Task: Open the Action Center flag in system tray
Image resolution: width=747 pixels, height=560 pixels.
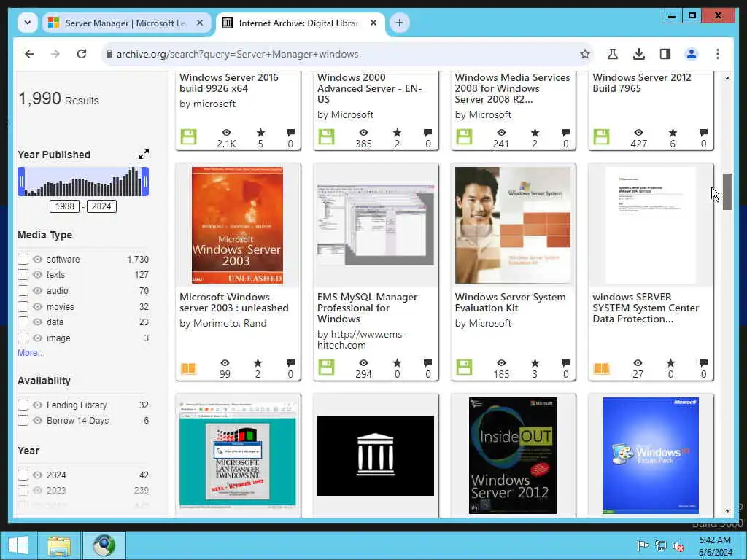Action: (643, 545)
